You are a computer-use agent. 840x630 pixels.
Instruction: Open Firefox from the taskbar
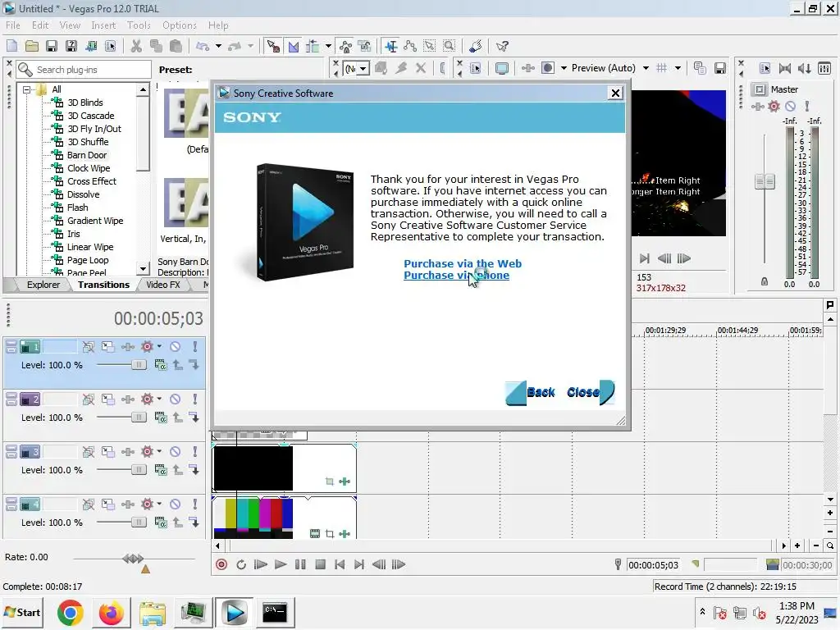click(x=111, y=612)
